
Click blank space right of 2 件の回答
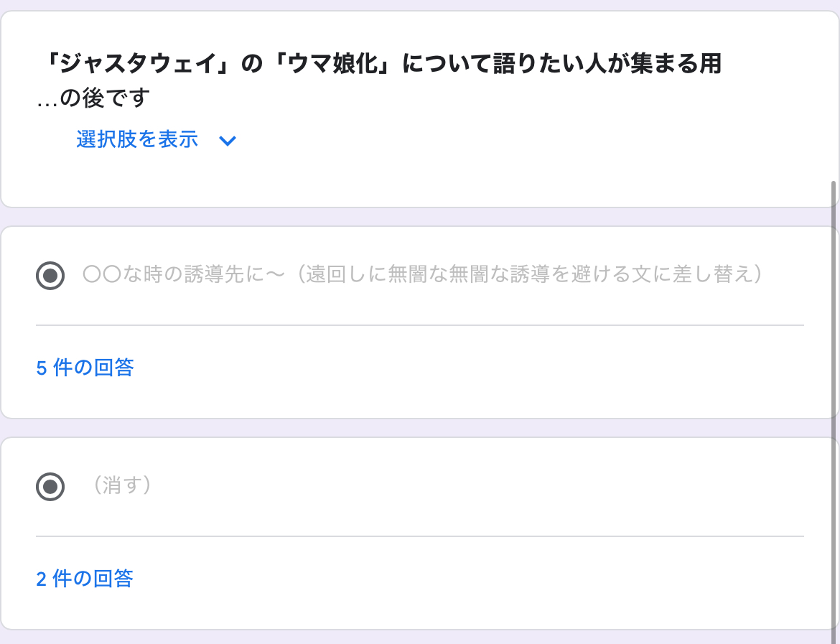point(467,579)
